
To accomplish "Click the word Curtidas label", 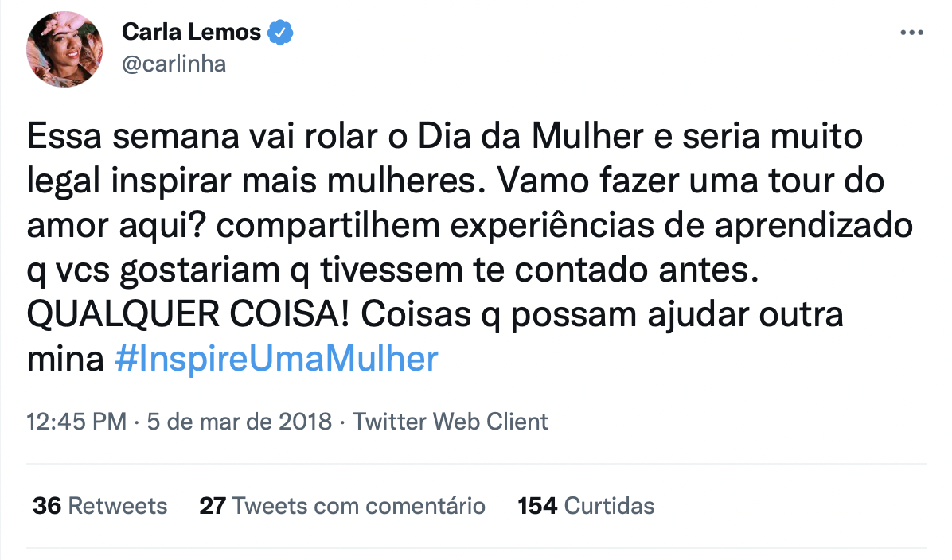I will (x=609, y=506).
